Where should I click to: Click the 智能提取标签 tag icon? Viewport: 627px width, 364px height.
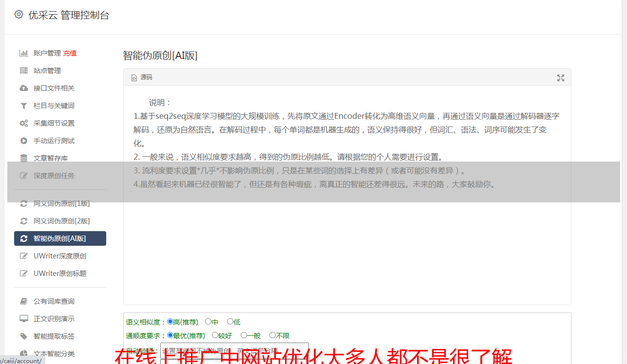23,336
